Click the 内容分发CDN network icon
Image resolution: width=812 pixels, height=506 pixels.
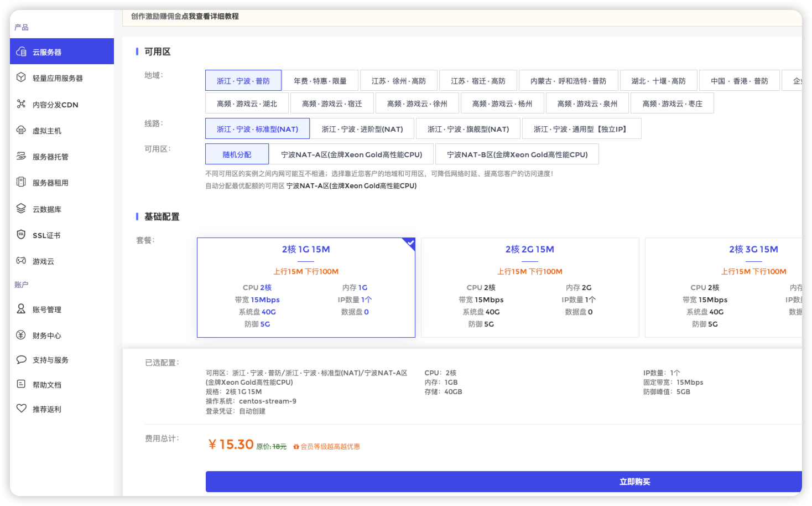[x=21, y=104]
